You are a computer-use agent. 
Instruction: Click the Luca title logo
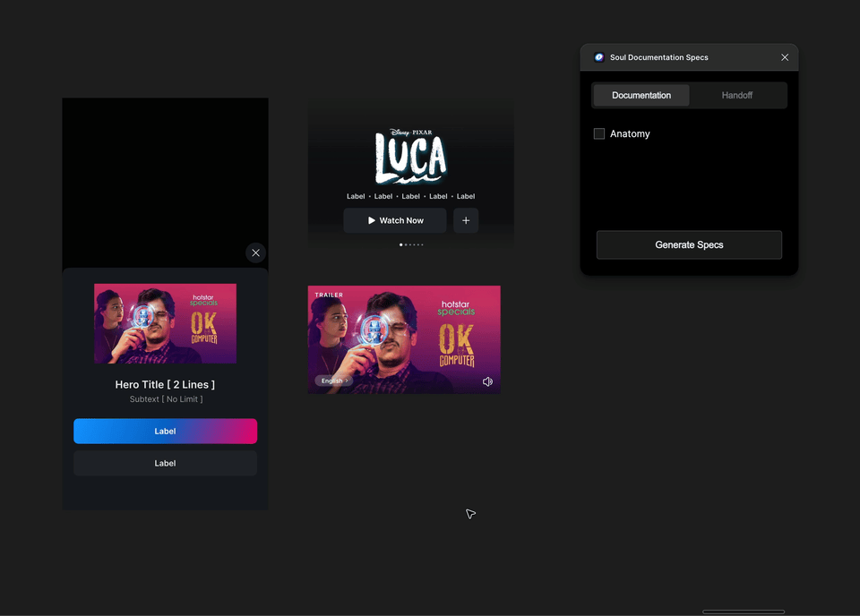tap(411, 157)
